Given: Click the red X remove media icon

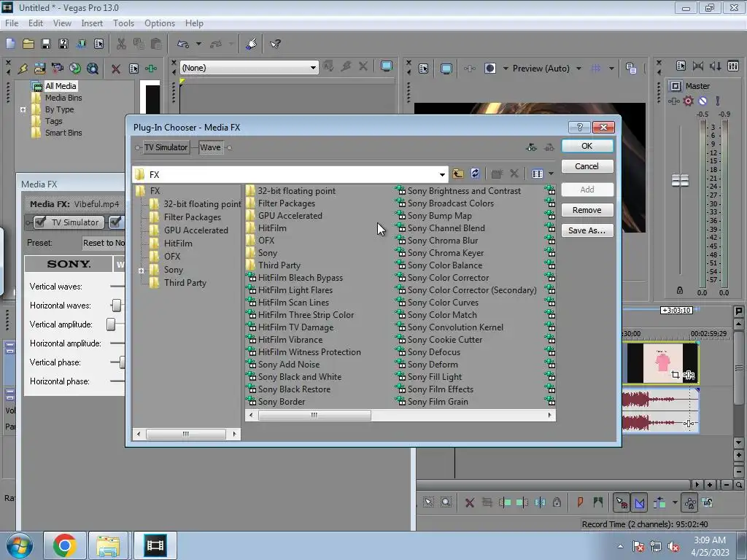Looking at the screenshot, I should click(115, 69).
